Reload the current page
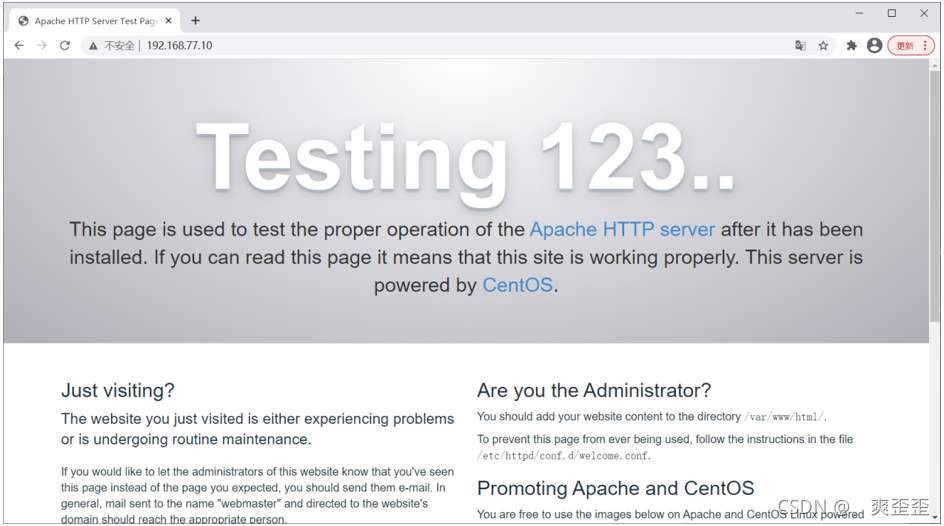 [x=64, y=45]
